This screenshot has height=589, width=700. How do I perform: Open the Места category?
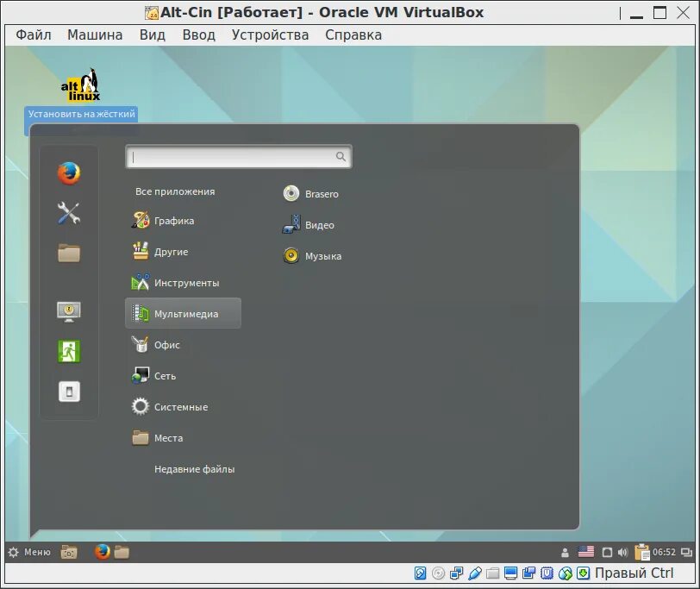click(183, 438)
